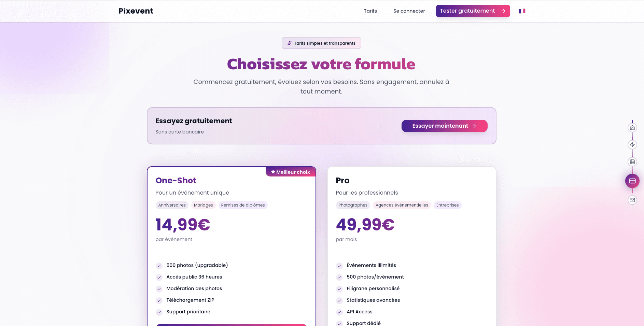This screenshot has height=326, width=644.
Task: Select the Anniversaires tag
Action: pos(172,205)
